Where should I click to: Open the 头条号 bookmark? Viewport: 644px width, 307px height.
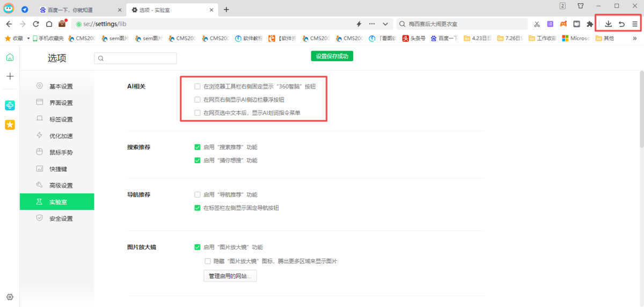(x=414, y=38)
